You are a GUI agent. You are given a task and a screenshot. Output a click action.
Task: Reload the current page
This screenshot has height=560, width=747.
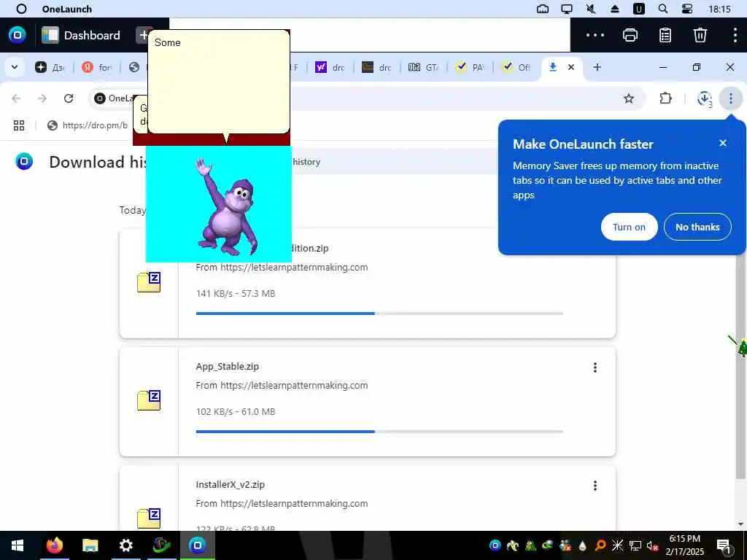pyautogui.click(x=69, y=98)
